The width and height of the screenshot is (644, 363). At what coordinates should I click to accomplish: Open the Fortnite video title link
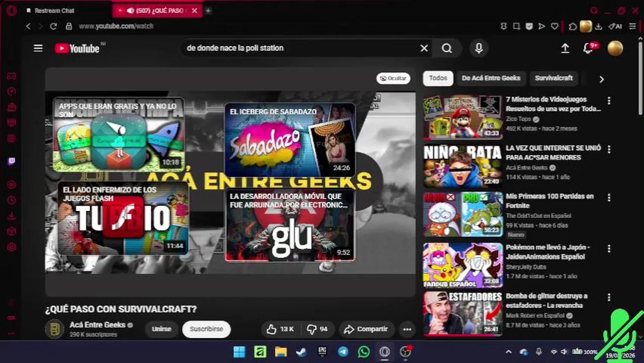pyautogui.click(x=550, y=201)
